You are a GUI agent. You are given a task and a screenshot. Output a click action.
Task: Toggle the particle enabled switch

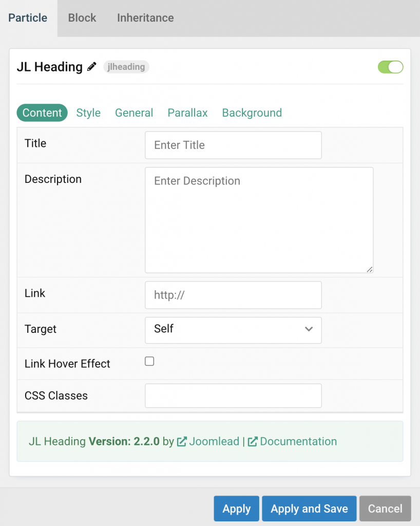click(390, 67)
